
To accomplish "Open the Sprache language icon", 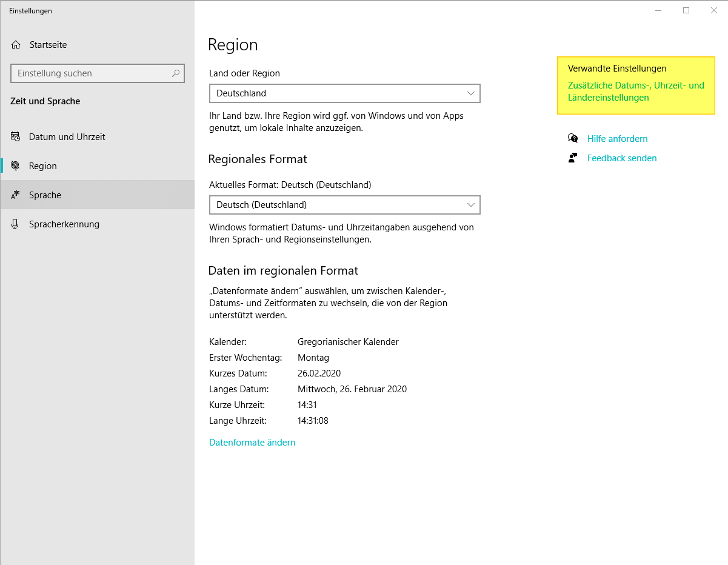I will tap(16, 195).
